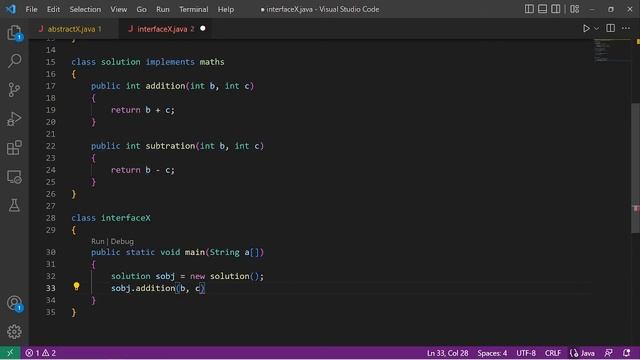
Task: Open the Edit menu
Action: (53, 9)
